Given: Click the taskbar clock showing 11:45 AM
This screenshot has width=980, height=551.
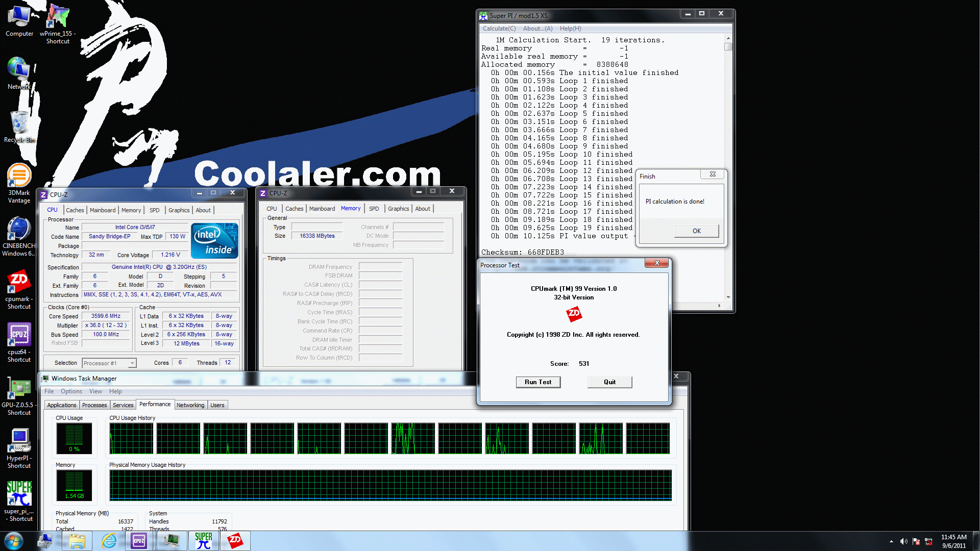Looking at the screenshot, I should click(953, 541).
